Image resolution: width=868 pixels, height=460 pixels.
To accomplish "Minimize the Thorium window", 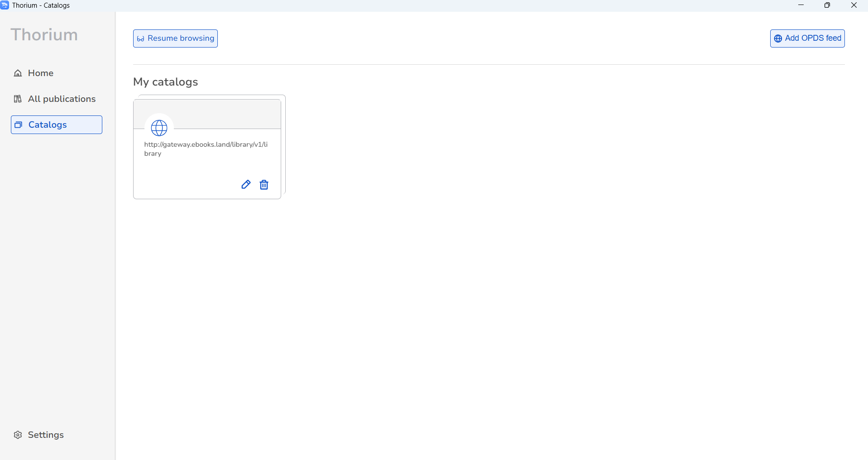I will point(801,5).
